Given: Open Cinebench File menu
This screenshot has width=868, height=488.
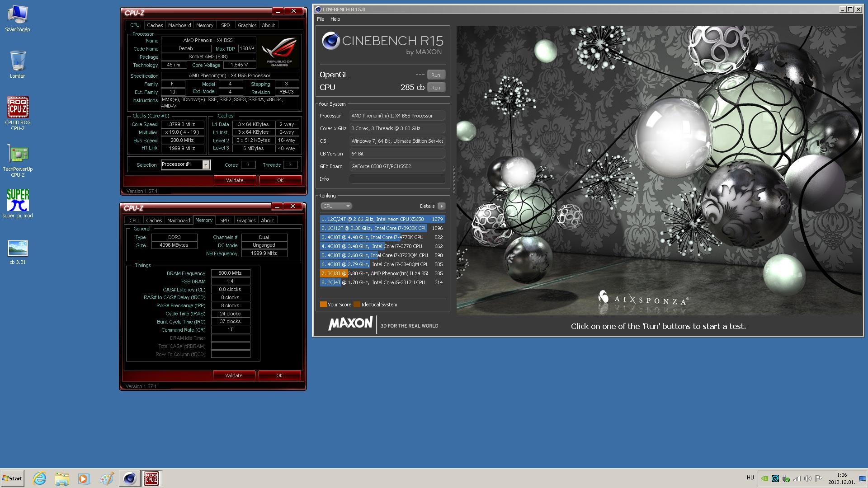Looking at the screenshot, I should tap(321, 19).
